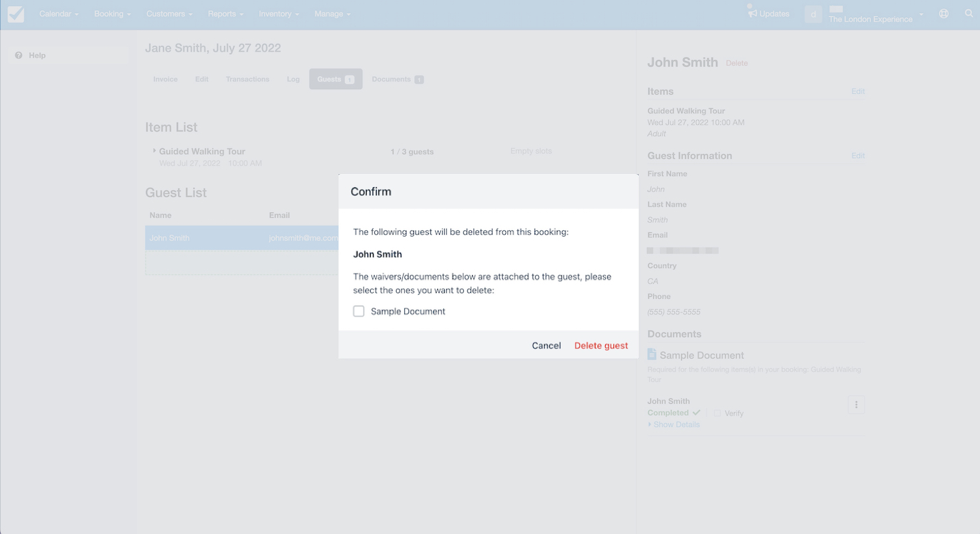The height and width of the screenshot is (534, 980).
Task: Switch to the Documents tab
Action: (397, 80)
